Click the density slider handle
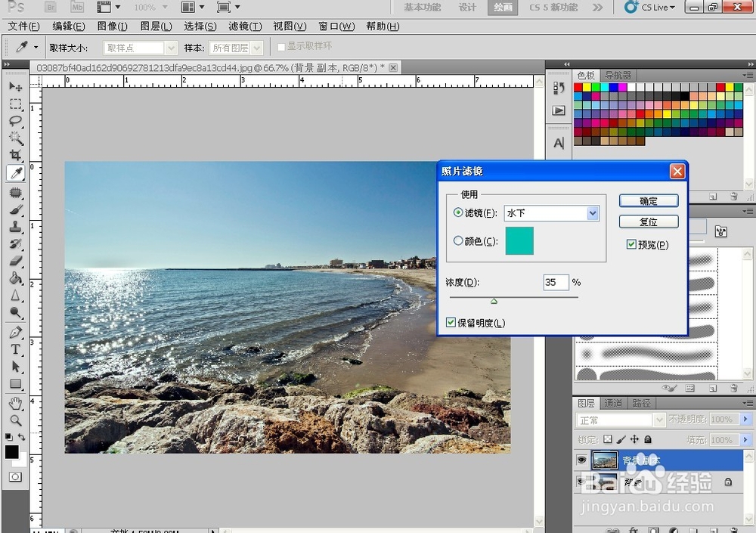This screenshot has width=756, height=533. pos(494,301)
